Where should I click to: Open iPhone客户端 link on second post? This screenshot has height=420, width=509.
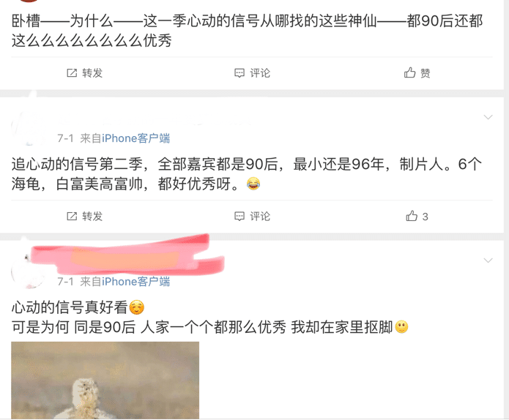tap(135, 138)
